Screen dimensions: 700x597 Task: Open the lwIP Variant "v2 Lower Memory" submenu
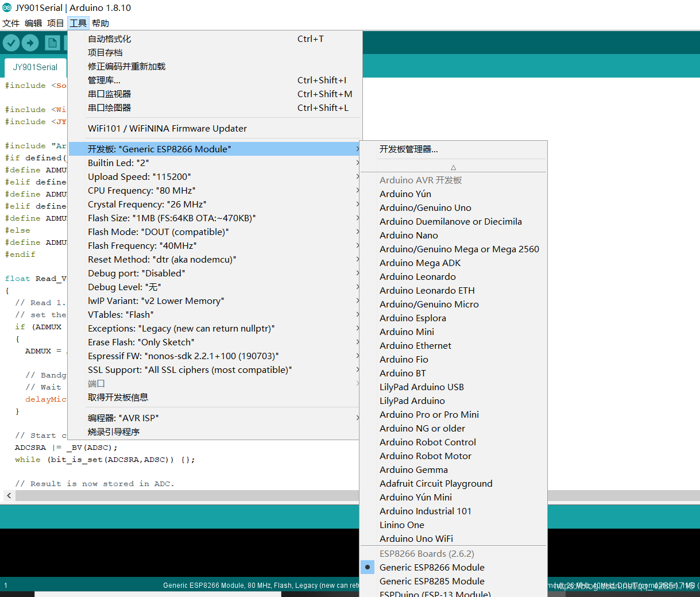215,301
